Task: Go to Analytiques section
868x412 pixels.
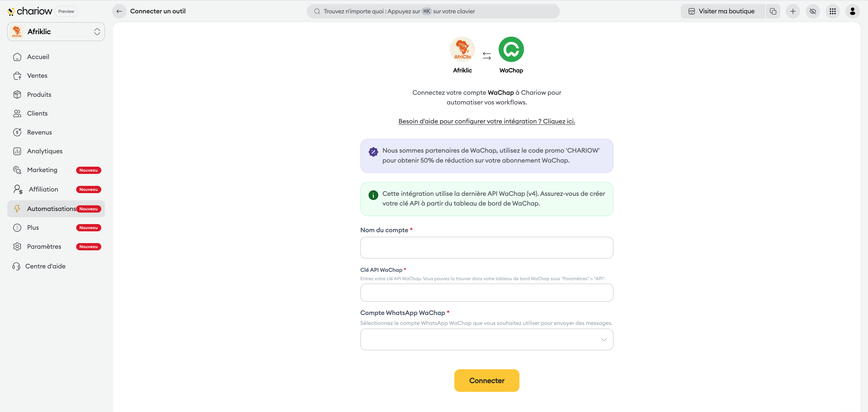Action: pos(45,151)
